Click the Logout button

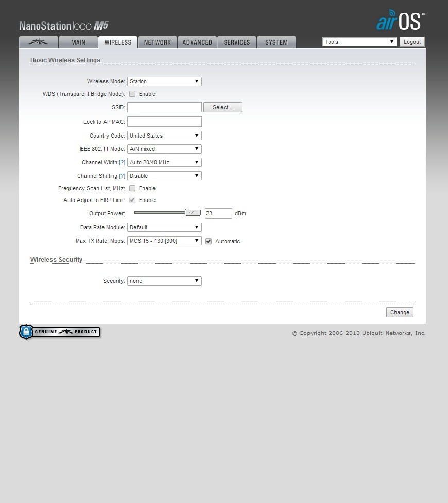412,42
